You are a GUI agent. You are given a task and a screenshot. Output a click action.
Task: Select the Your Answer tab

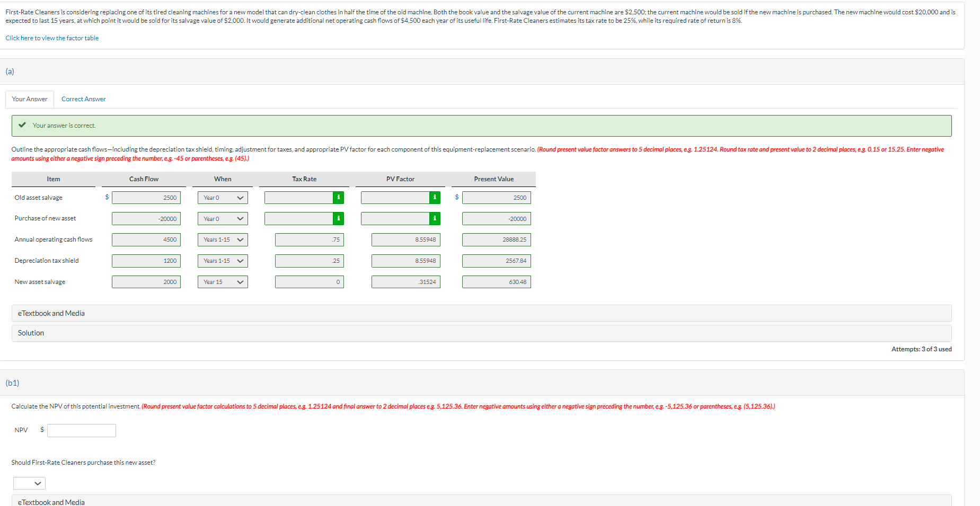[29, 99]
